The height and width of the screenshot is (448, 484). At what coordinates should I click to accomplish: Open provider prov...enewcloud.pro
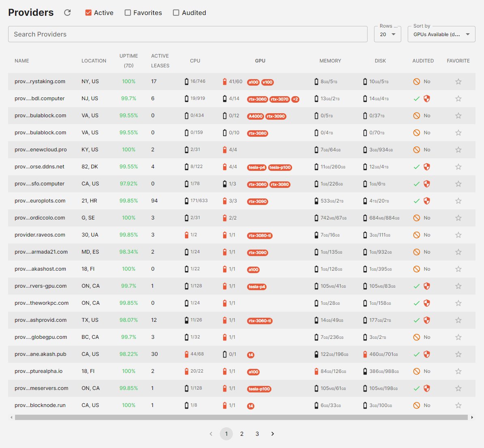point(41,150)
